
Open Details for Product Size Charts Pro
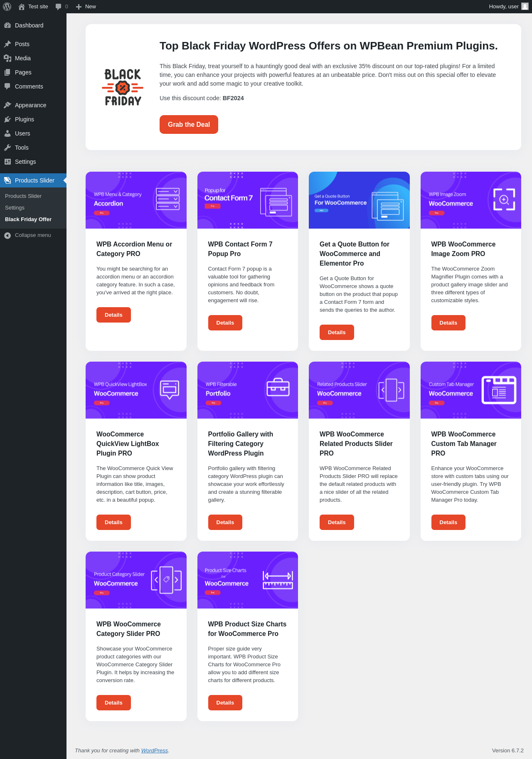pos(225,703)
